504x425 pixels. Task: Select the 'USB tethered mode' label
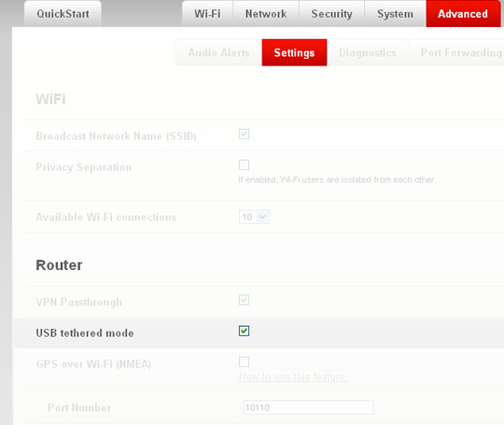pyautogui.click(x=85, y=333)
